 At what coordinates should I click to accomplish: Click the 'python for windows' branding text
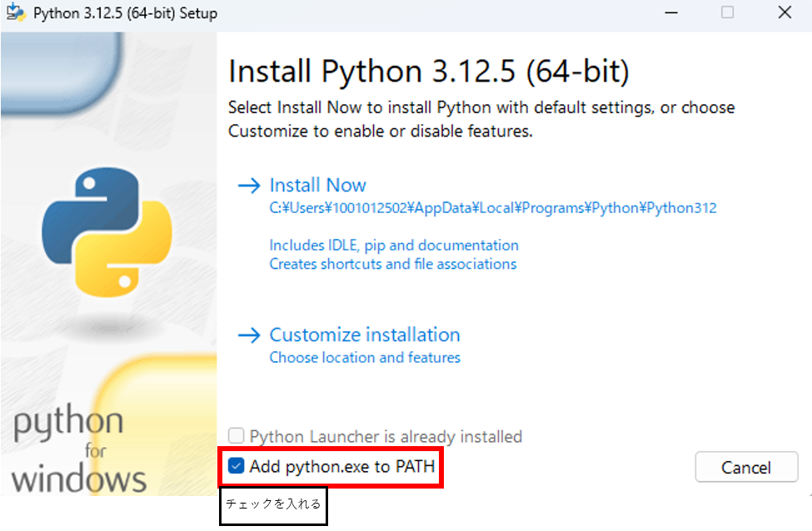click(x=79, y=449)
